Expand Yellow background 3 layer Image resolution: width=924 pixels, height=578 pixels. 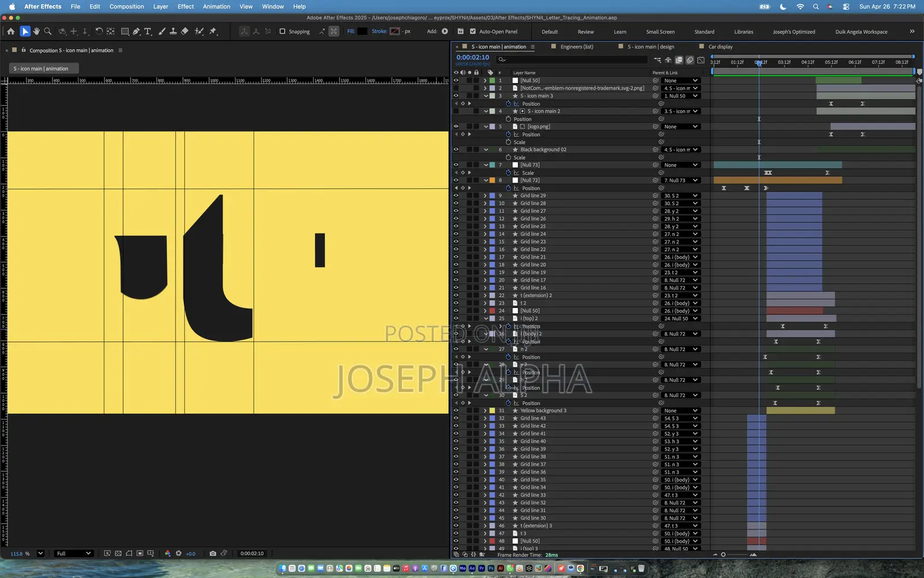click(x=485, y=410)
